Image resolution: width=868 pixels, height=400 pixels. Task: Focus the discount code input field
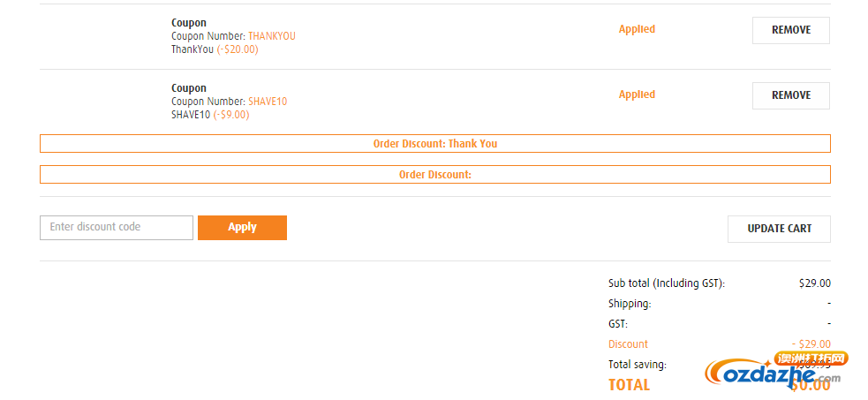(117, 228)
